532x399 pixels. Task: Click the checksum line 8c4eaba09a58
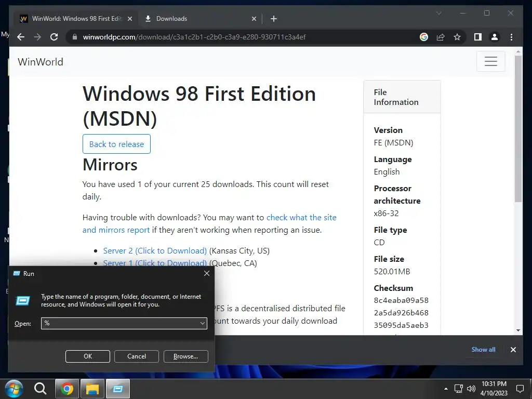coord(401,300)
